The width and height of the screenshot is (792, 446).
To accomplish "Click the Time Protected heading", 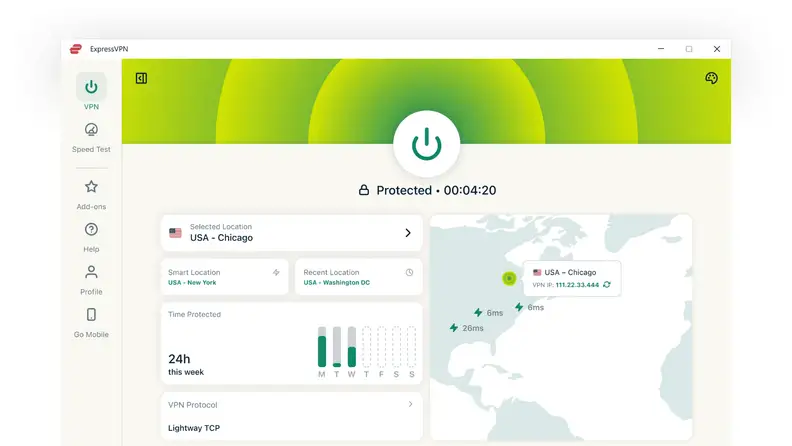I will pos(194,314).
